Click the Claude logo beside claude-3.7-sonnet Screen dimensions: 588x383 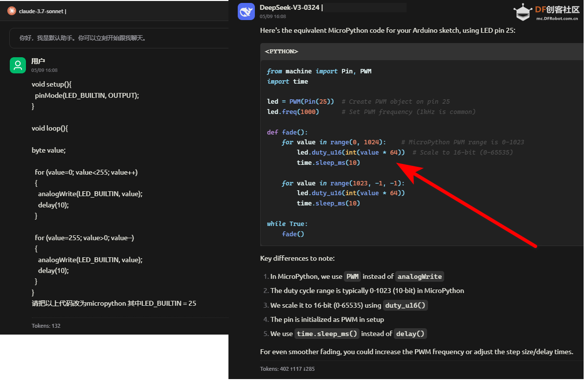11,11
